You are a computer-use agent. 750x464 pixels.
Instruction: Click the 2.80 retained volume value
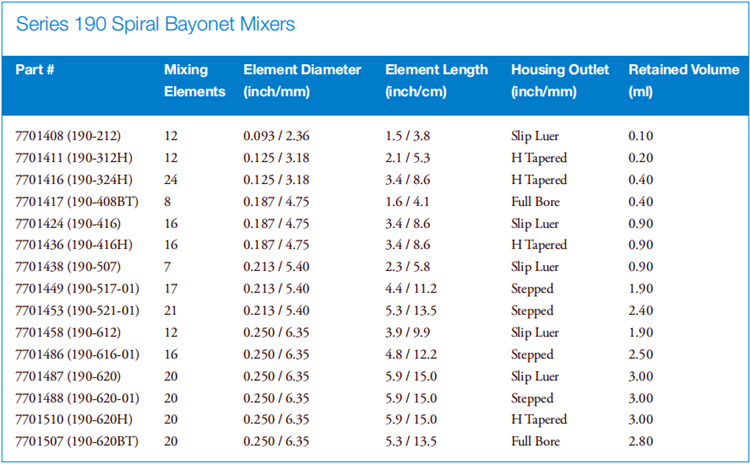coord(641,441)
